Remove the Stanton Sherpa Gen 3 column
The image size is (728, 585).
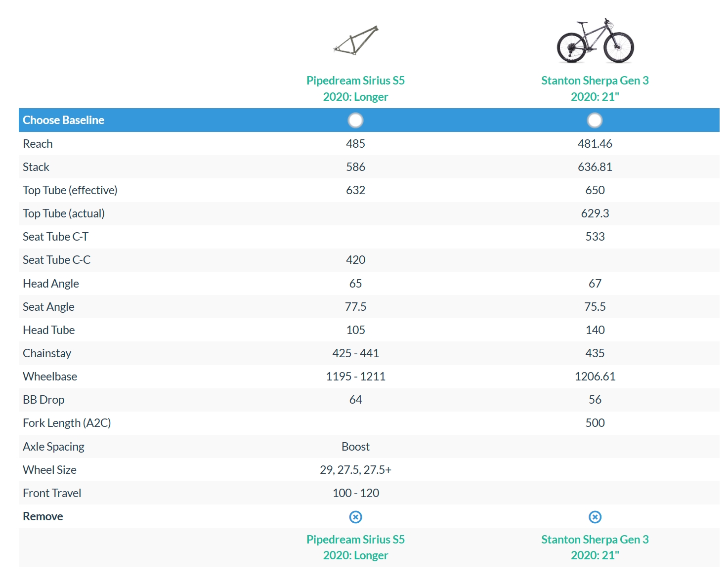tap(595, 517)
